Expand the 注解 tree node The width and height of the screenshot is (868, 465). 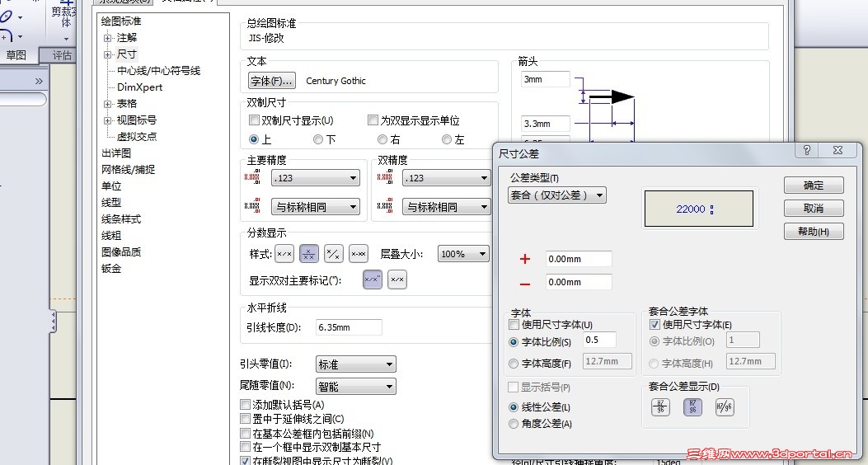click(107, 38)
